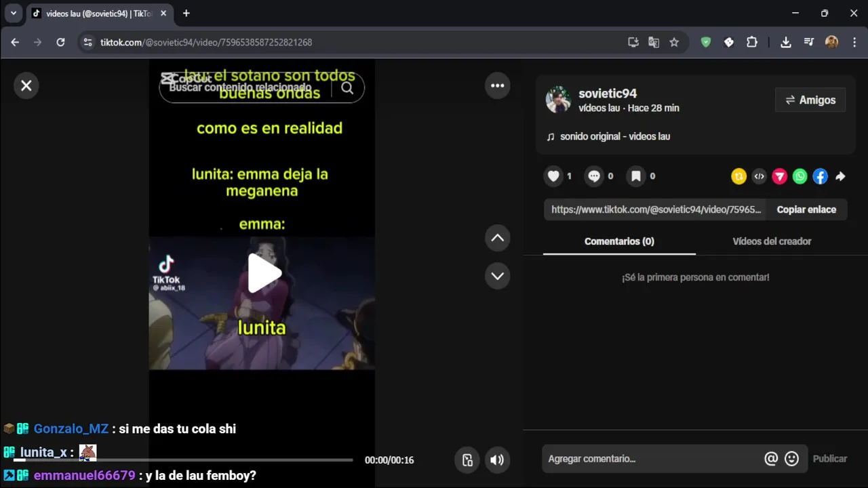Screen dimensions: 868x488
Task: Open a new browser tab
Action: [x=186, y=14]
